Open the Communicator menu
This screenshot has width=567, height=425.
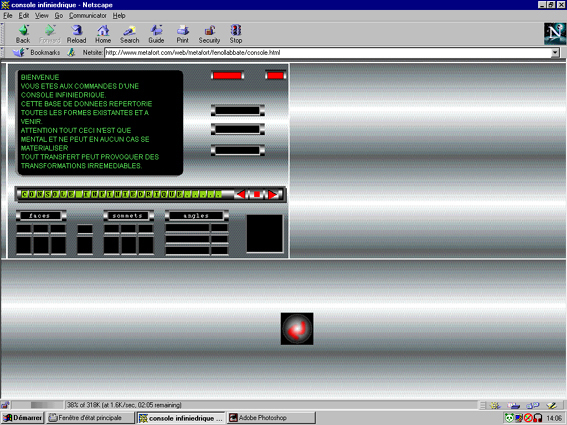point(88,16)
